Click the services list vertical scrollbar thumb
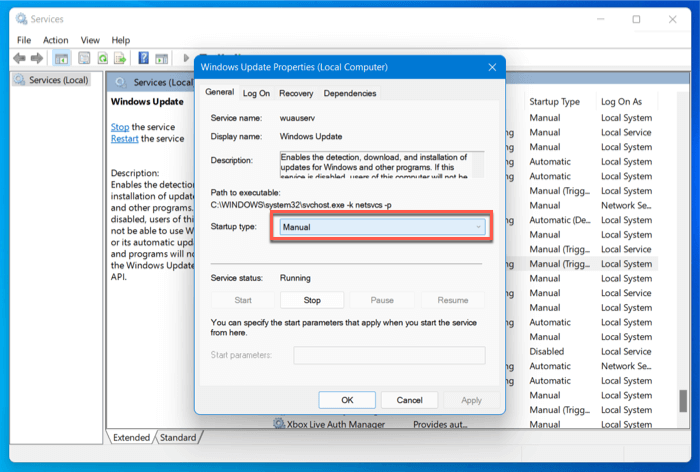 click(683, 401)
